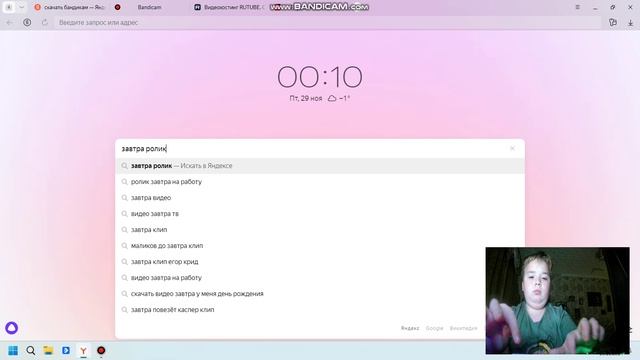Open Windows Search from the taskbar
The width and height of the screenshot is (640, 360).
pyautogui.click(x=31, y=351)
